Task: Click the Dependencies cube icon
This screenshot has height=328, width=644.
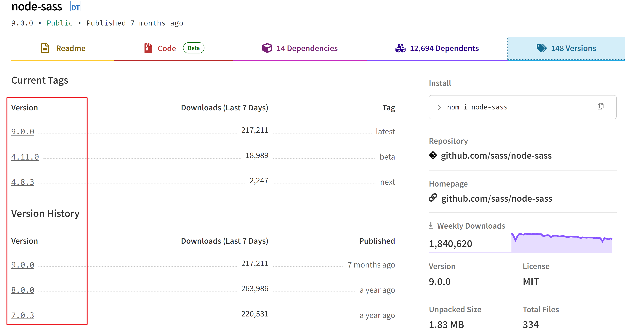Action: pyautogui.click(x=267, y=48)
